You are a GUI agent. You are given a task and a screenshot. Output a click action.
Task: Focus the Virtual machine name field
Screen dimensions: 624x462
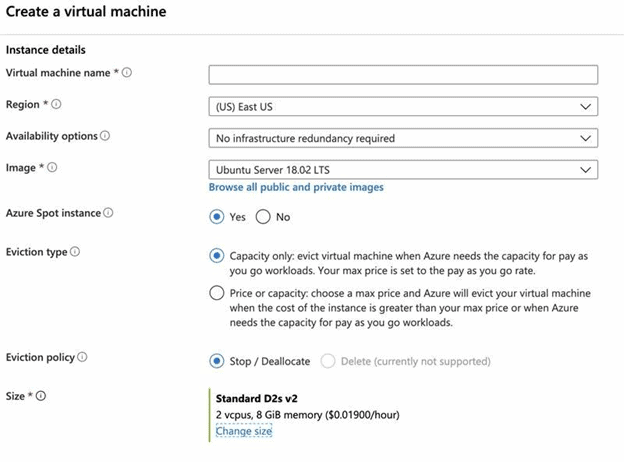point(403,75)
